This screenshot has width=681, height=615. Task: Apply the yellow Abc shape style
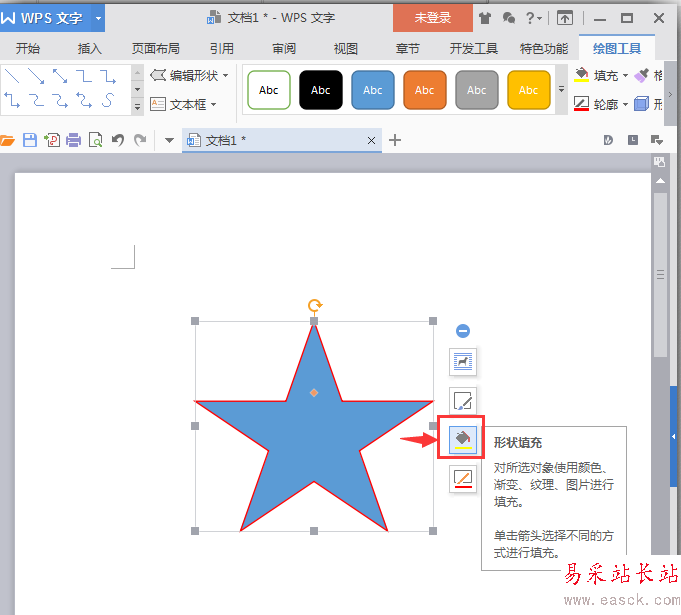pos(529,90)
